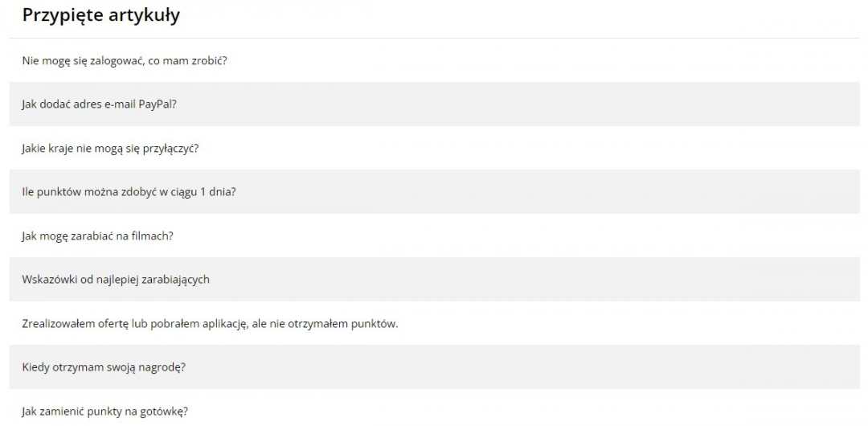Open 'Nie mogę się zalogować, co mam zrobić?' article
868x426 pixels.
(125, 60)
